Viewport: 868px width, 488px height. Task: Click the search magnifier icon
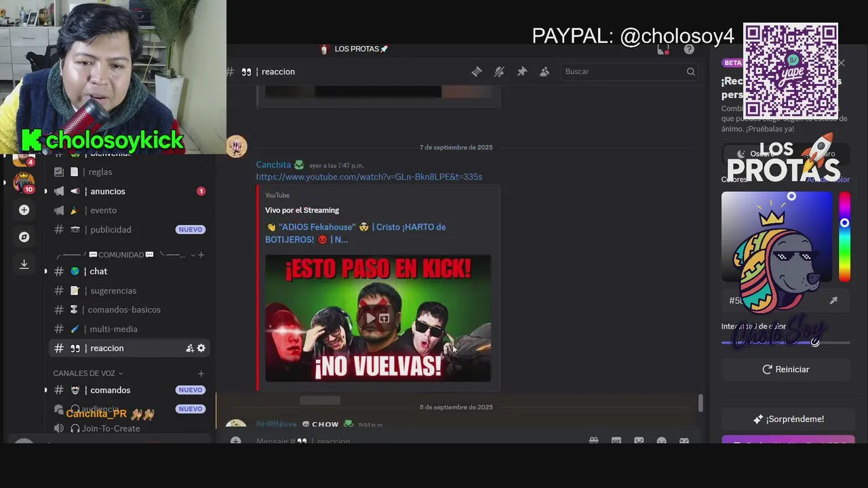click(x=690, y=72)
